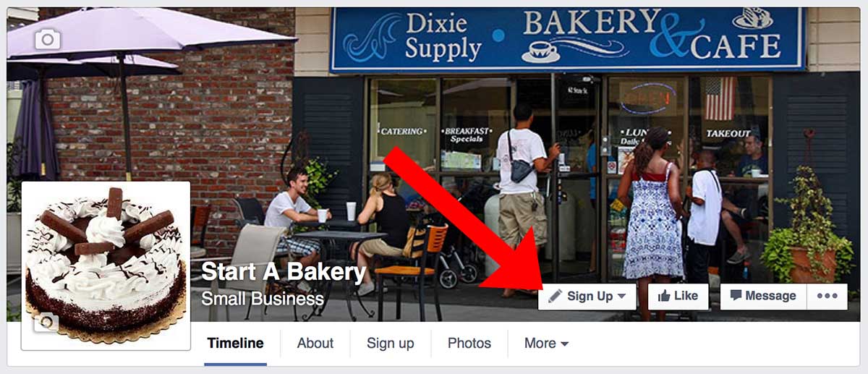The width and height of the screenshot is (868, 374).
Task: Open the More menu in page tabs
Action: click(546, 344)
